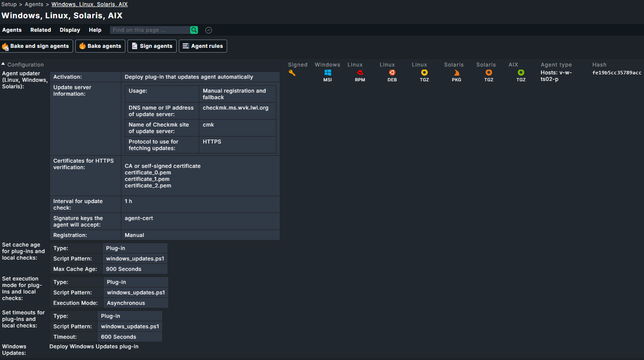The height and width of the screenshot is (360, 644).
Task: Download the Windows MSI agent package
Action: (x=328, y=76)
